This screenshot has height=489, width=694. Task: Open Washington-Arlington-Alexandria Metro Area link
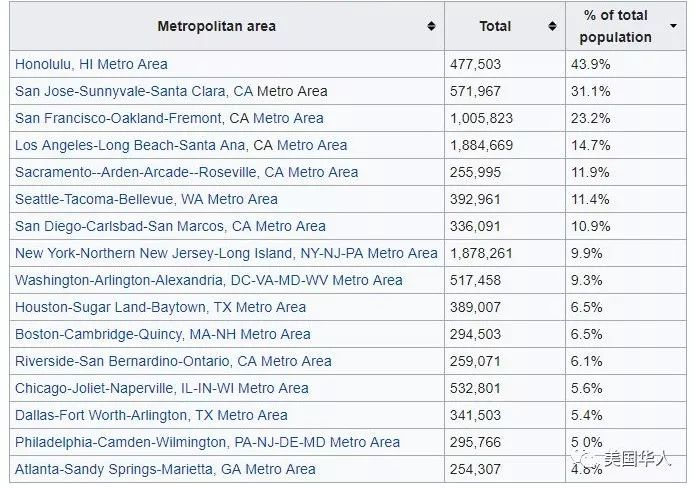pos(208,280)
